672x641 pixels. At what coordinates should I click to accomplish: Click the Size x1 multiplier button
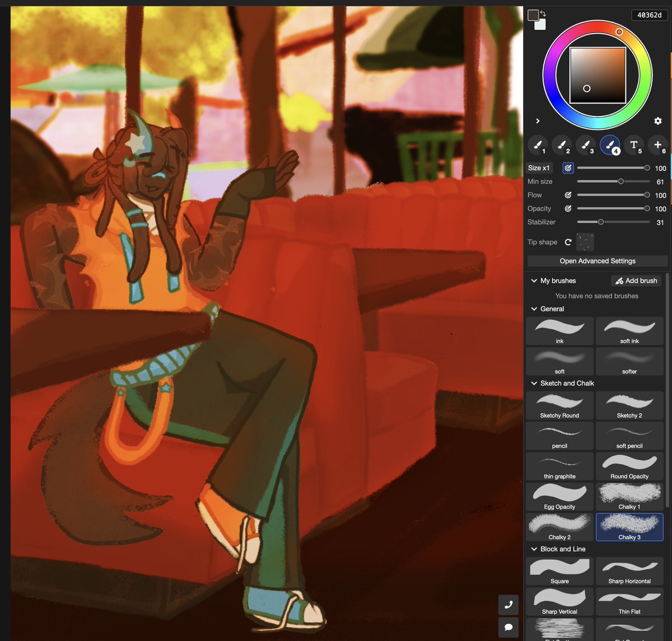click(x=539, y=168)
